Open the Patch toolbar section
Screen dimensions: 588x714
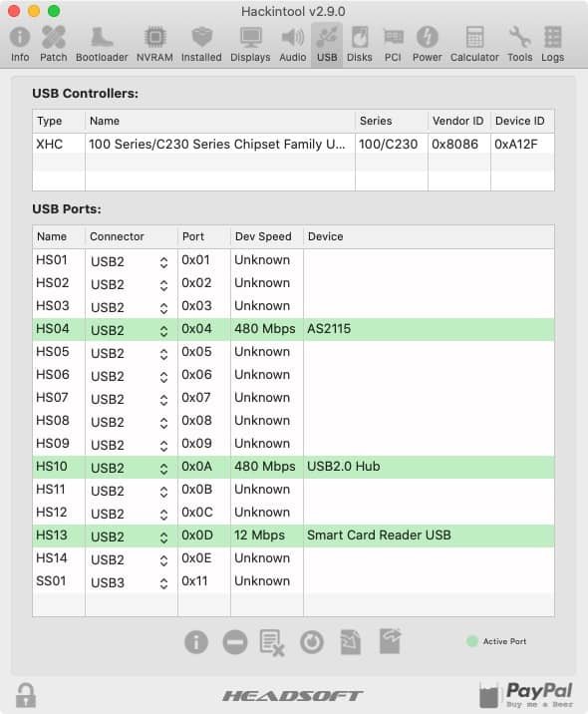(x=53, y=44)
